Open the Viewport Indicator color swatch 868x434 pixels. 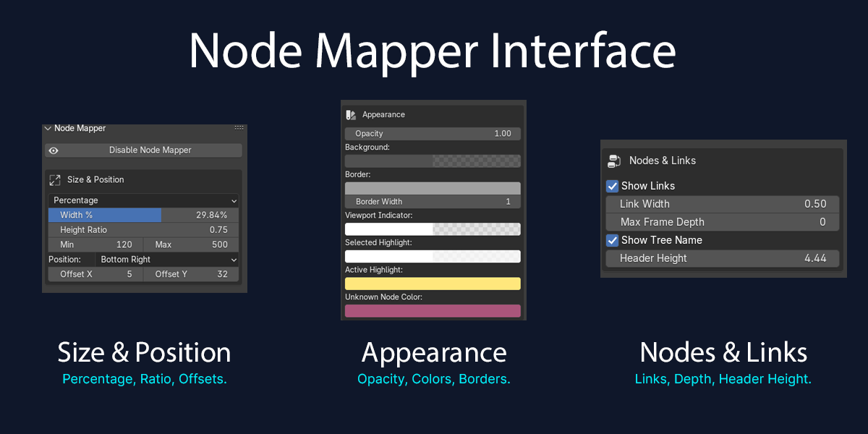click(433, 229)
